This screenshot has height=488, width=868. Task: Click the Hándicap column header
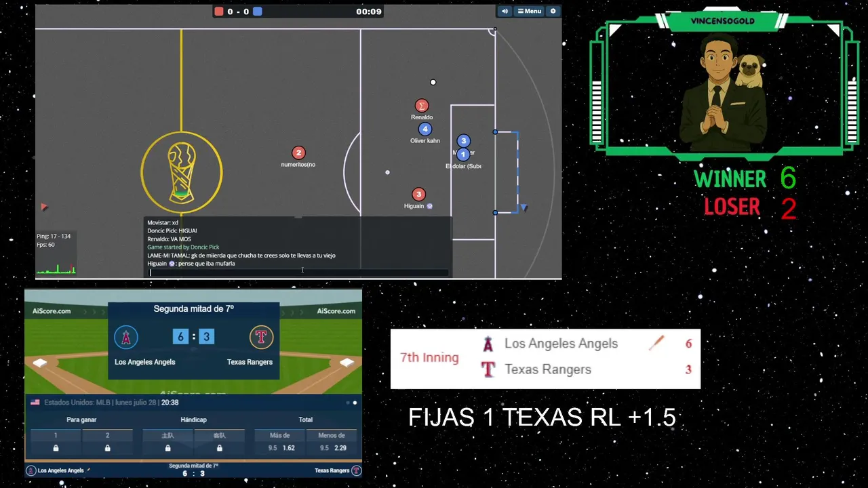194,420
